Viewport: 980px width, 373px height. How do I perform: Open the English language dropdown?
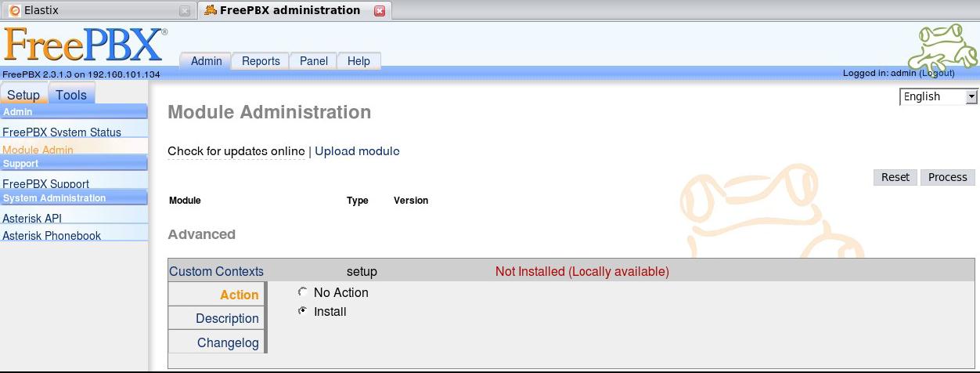pos(939,96)
